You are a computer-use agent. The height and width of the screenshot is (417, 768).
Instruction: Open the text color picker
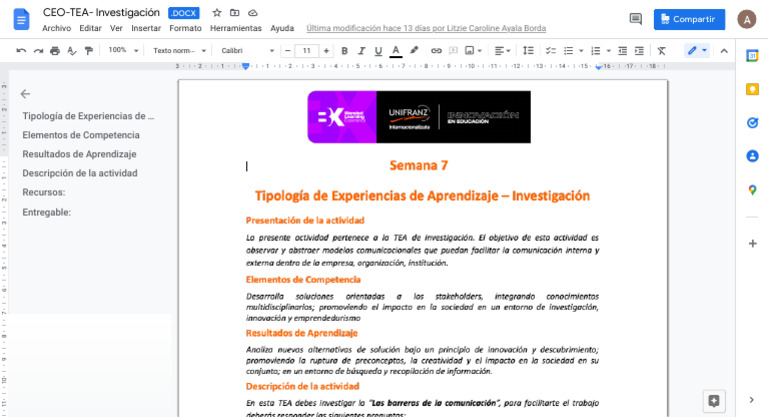(x=396, y=50)
